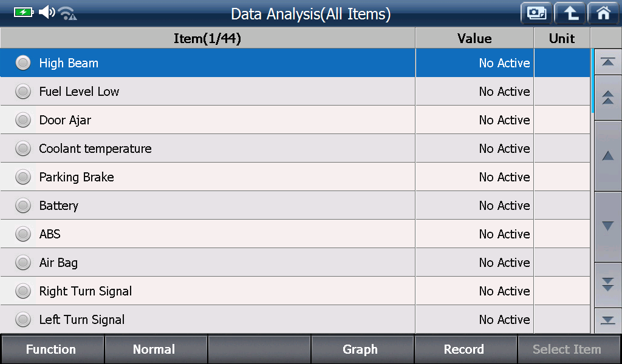Open the Function menu button
This screenshot has height=364, width=622.
[x=52, y=349]
